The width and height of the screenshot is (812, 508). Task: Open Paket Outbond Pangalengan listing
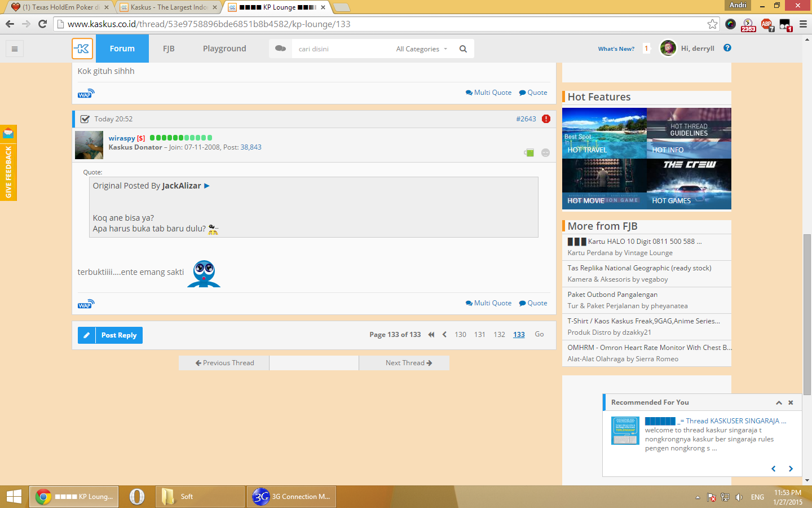(x=612, y=295)
